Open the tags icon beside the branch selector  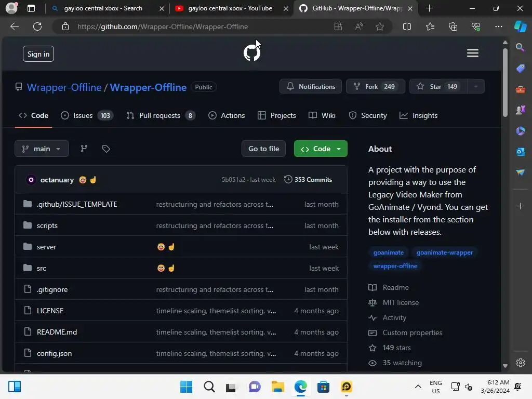[106, 149]
